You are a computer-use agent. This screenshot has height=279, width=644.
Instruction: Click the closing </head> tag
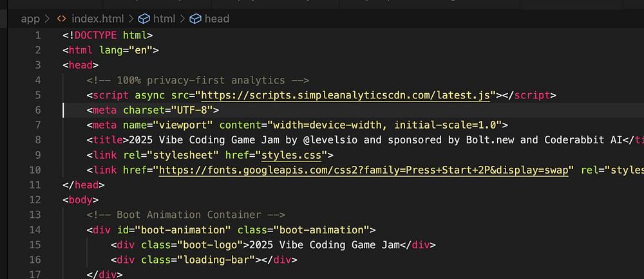coord(83,185)
